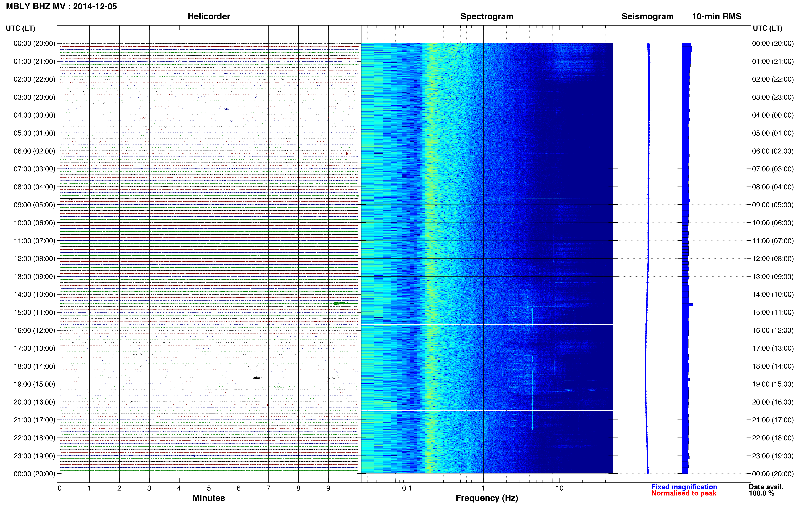Click the red dot near minute 9.6 on the 06:10 trace
This screenshot has height=508, width=812.
tap(347, 154)
